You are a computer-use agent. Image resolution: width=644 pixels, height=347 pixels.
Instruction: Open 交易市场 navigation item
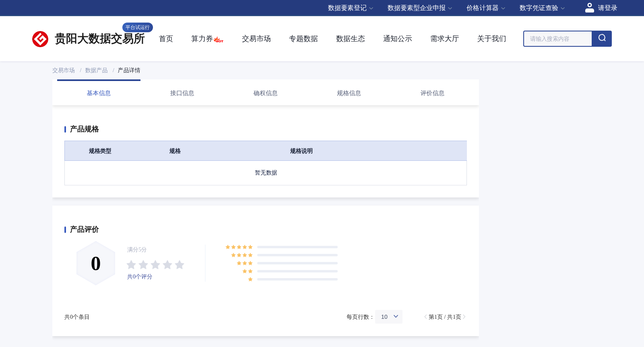(256, 39)
